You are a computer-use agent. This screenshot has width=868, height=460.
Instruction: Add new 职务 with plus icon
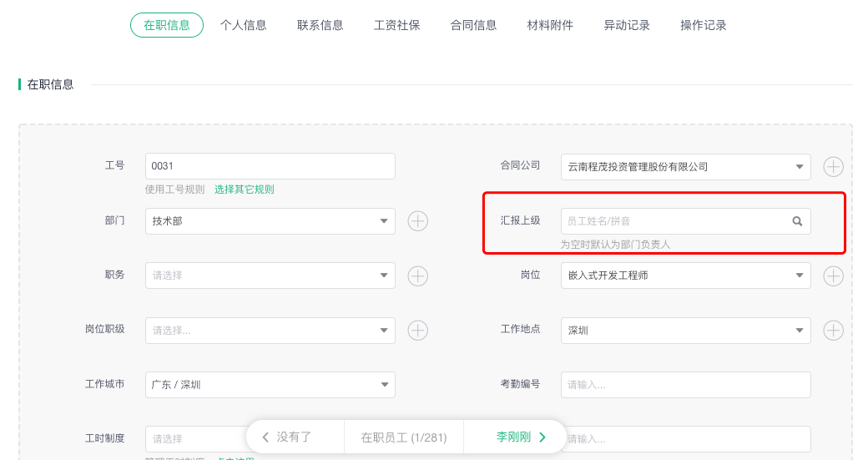point(418,275)
